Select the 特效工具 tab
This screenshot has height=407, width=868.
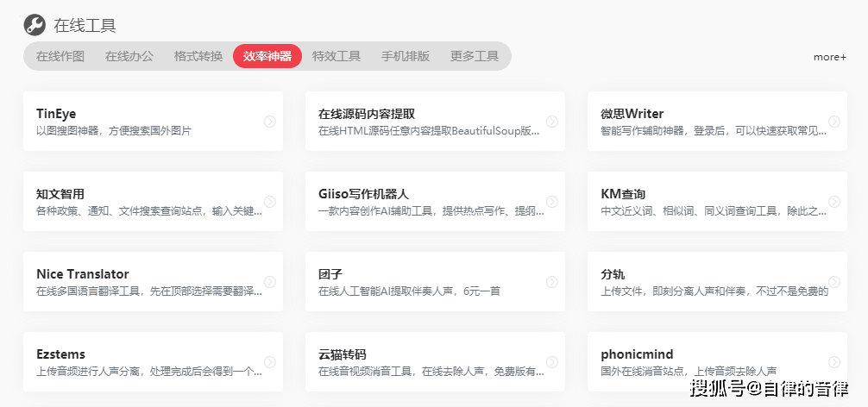337,56
